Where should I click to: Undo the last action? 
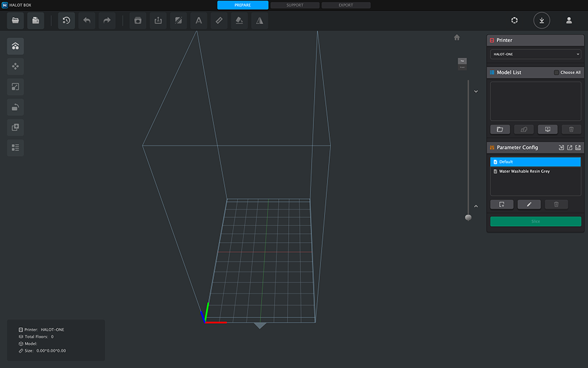tap(86, 21)
